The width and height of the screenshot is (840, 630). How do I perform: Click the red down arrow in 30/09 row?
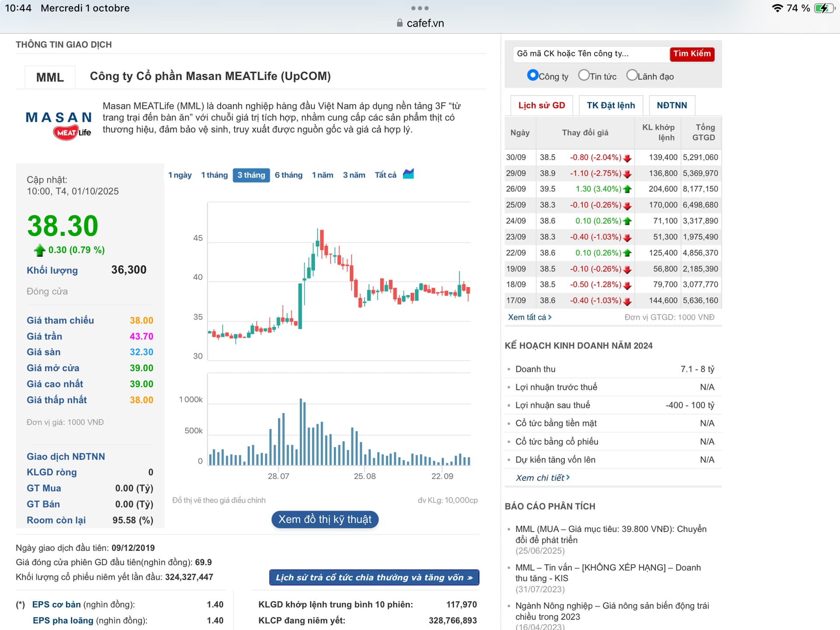pos(627,158)
